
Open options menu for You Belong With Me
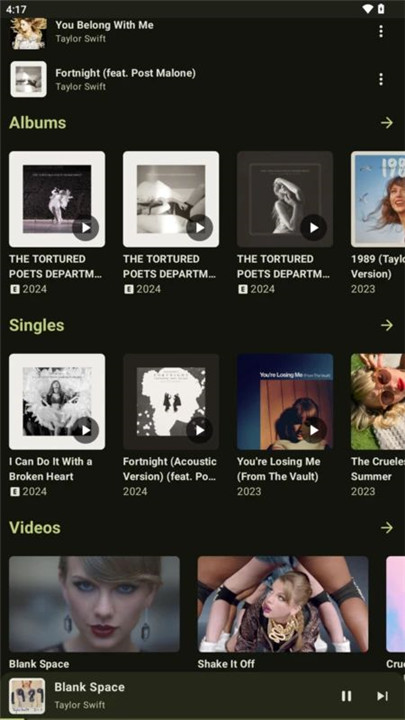[x=381, y=32]
